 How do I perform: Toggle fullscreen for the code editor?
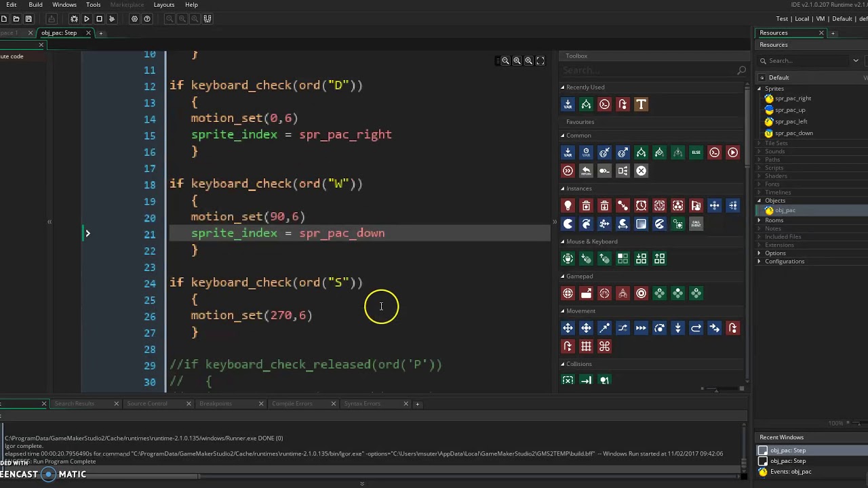pos(540,61)
